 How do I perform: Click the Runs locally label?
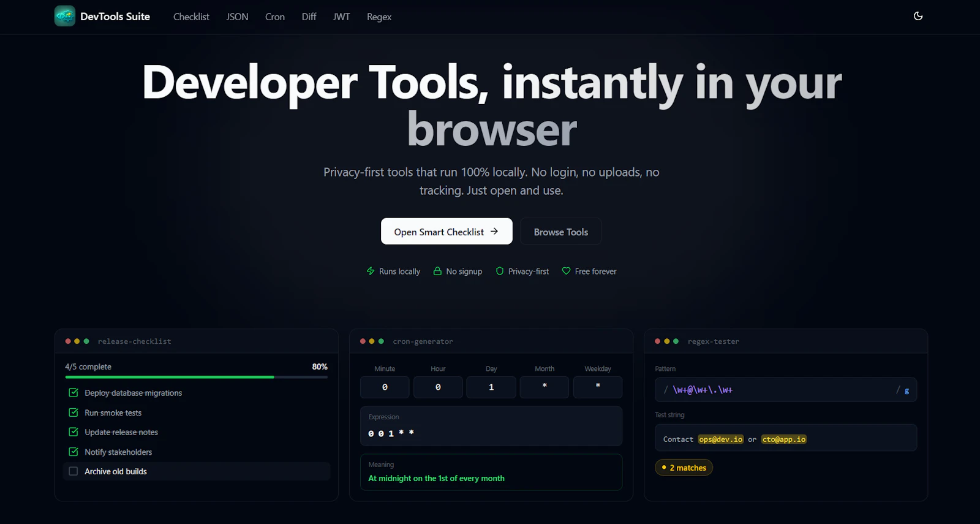399,271
